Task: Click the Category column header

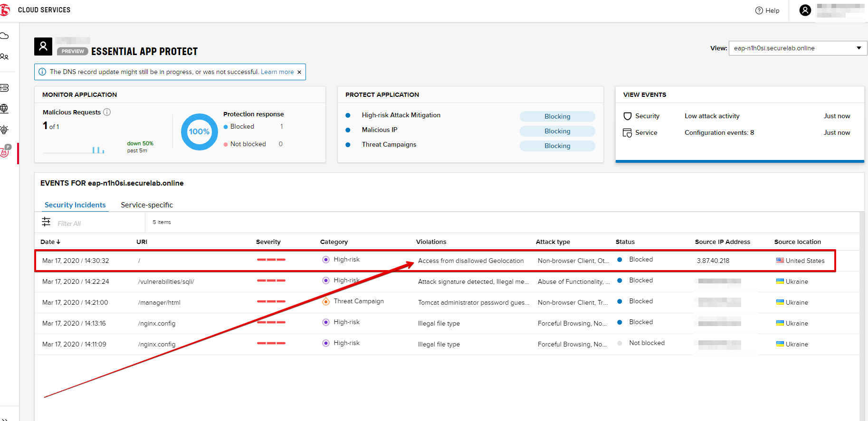Action: [x=334, y=242]
